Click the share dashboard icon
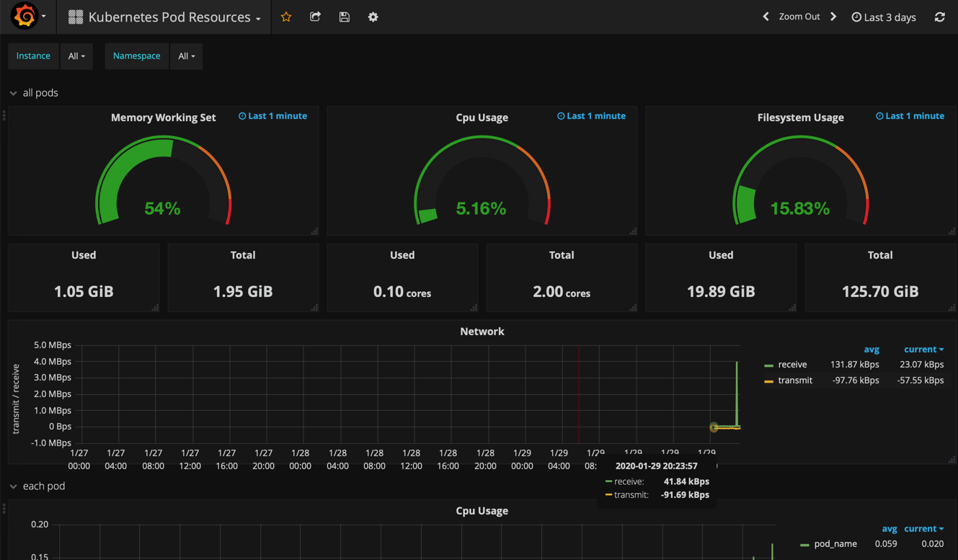 [315, 17]
